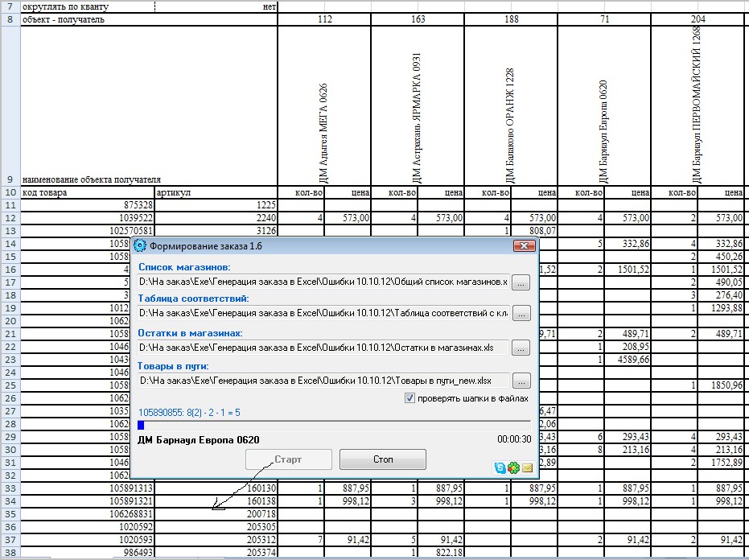Viewport: 749px width, 560px height.
Task: Click recipient object cell '163'
Action: [418, 19]
